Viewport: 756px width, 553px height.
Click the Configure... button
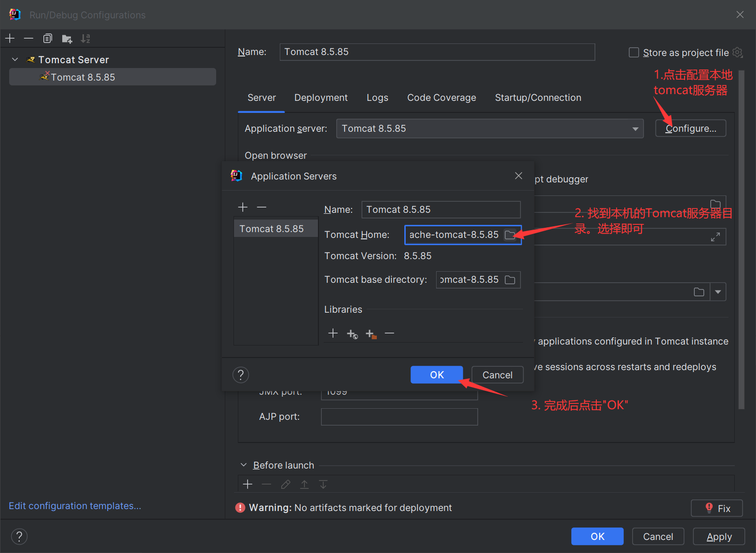690,128
